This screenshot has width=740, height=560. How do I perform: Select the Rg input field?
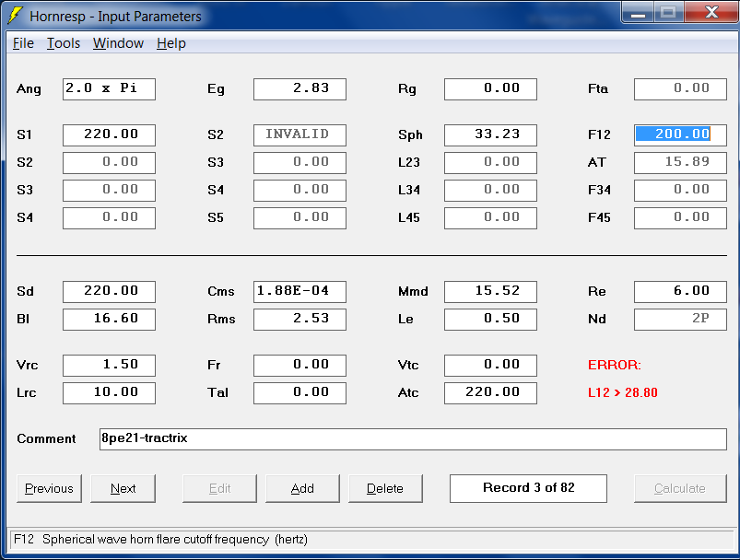(x=490, y=89)
